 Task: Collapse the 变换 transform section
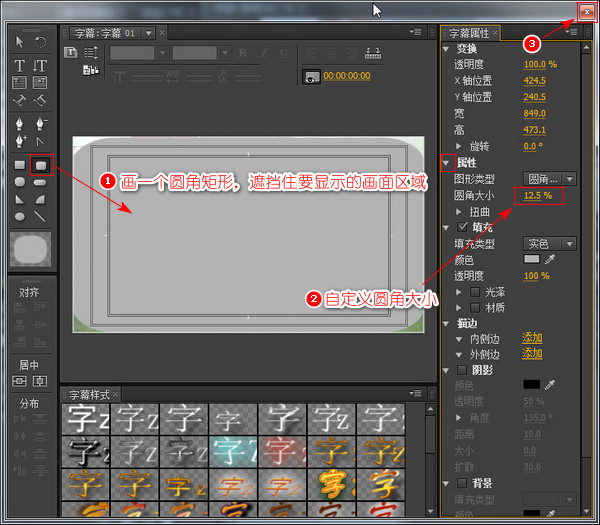tap(446, 49)
